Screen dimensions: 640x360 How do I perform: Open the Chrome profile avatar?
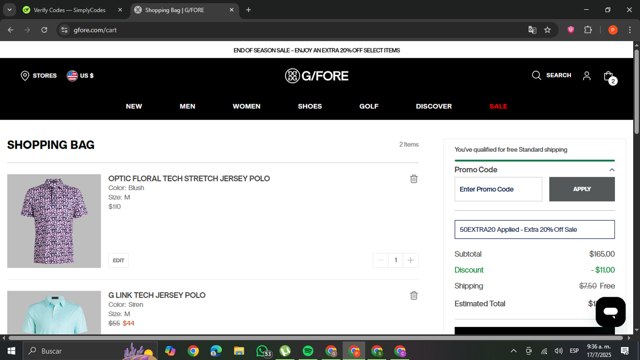[x=613, y=30]
